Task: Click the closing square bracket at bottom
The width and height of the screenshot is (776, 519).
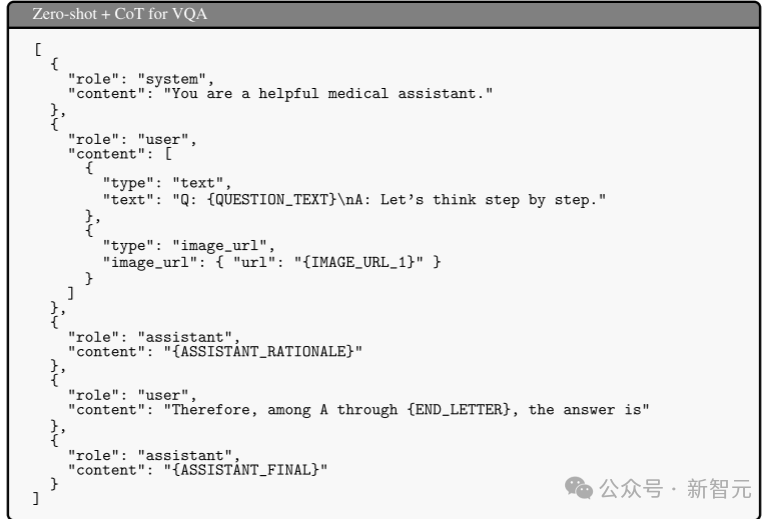Action: click(x=36, y=498)
